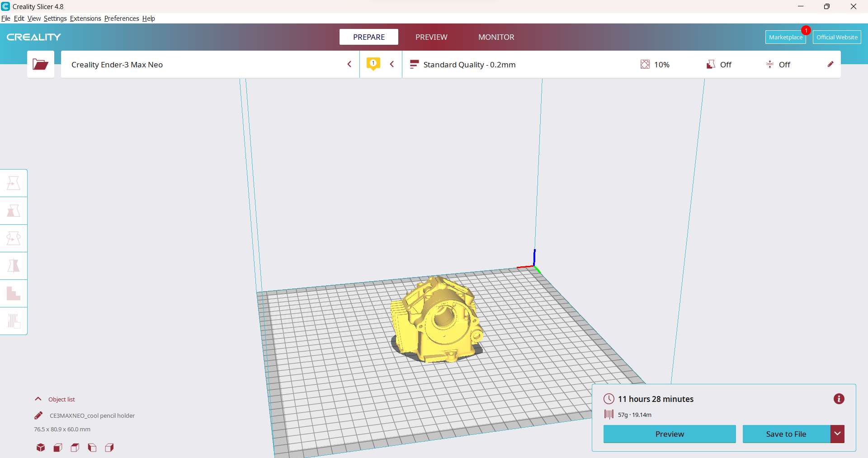Select the Mirror tool in left toolbar
The image size is (868, 458).
tap(14, 266)
